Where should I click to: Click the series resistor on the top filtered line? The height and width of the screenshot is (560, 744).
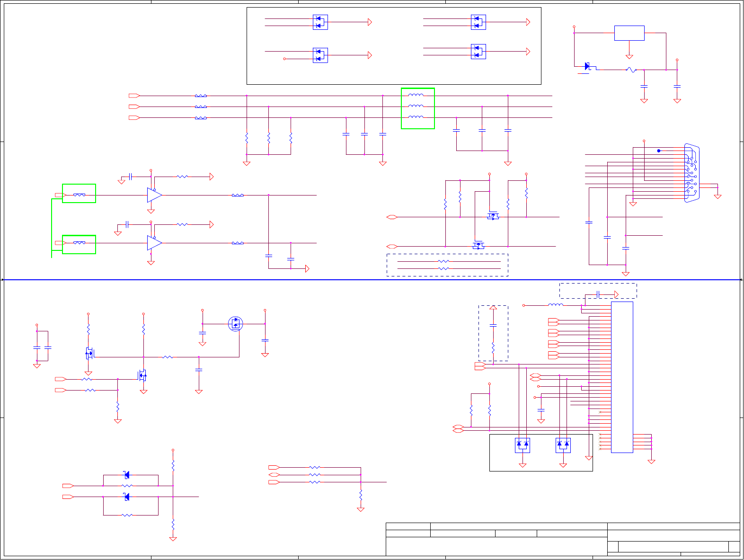(x=201, y=96)
